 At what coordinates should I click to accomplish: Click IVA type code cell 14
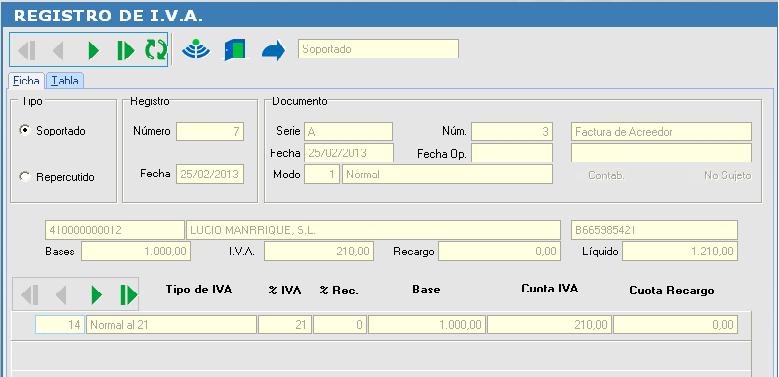click(60, 325)
